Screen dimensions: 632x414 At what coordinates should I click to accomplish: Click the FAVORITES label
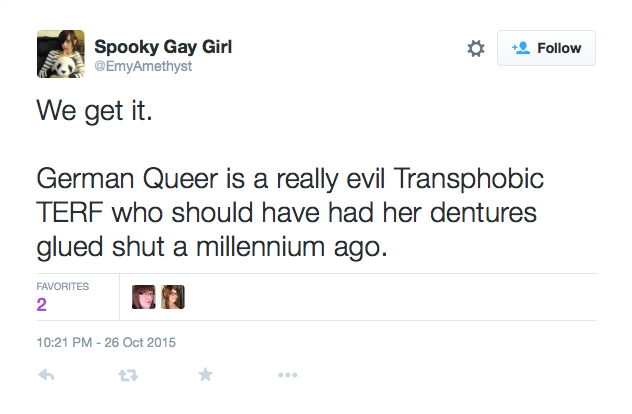(x=63, y=286)
